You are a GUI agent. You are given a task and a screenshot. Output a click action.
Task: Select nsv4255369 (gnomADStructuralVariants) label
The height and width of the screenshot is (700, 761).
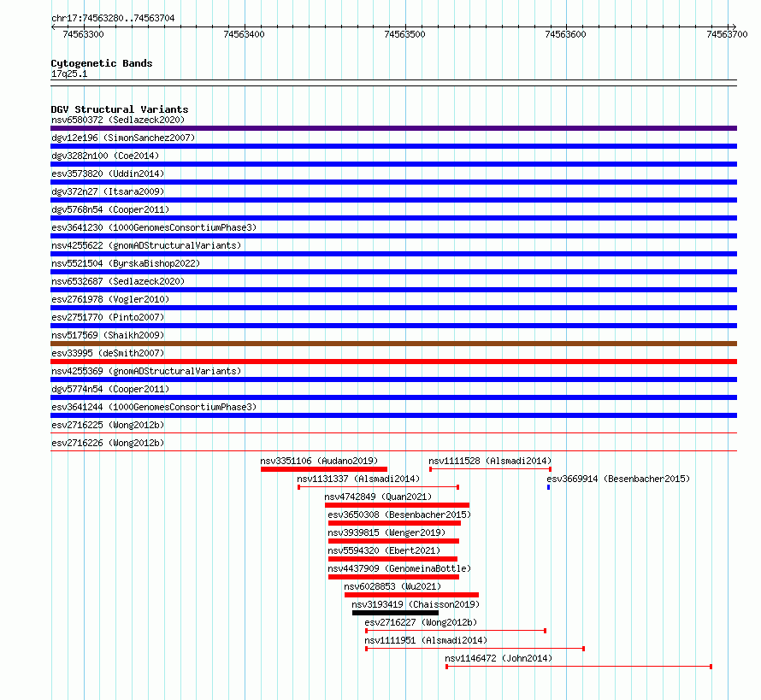coord(146,371)
